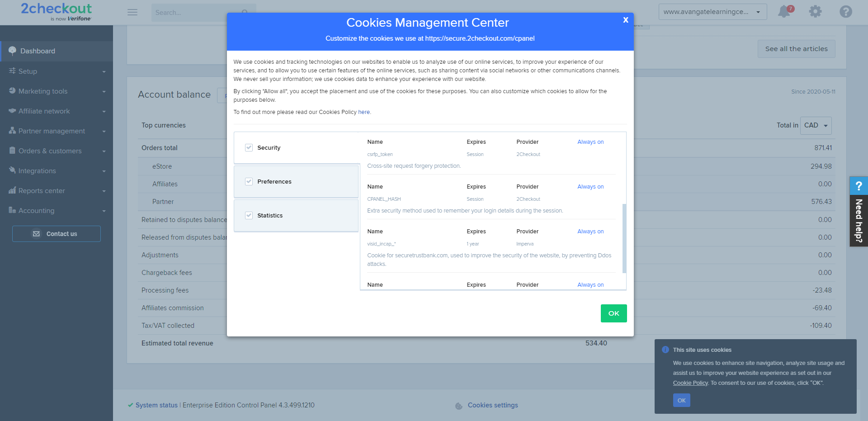Expand the Marketing tools menu arrow
The width and height of the screenshot is (868, 421).
coord(104,91)
